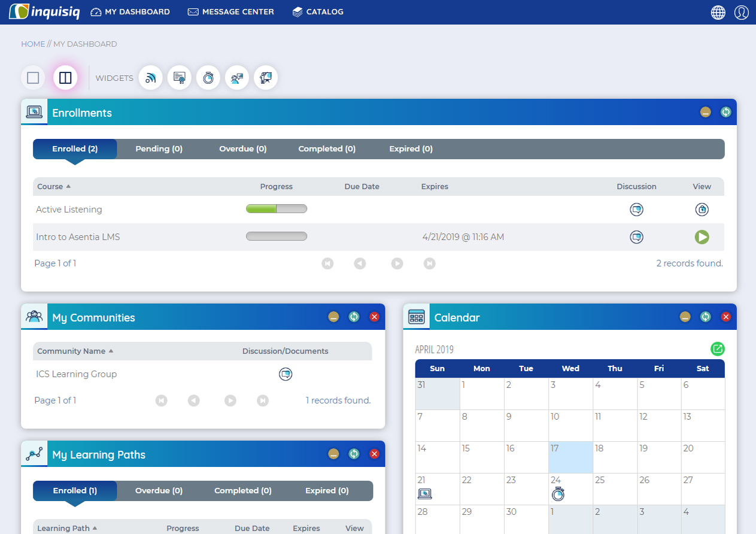Add the RSS Feeds widget
756x534 pixels.
tap(150, 77)
